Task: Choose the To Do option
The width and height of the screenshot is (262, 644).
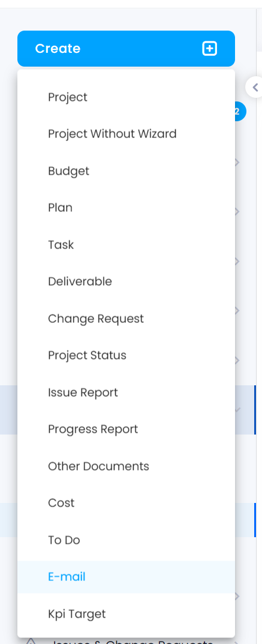Action: [x=126, y=540]
